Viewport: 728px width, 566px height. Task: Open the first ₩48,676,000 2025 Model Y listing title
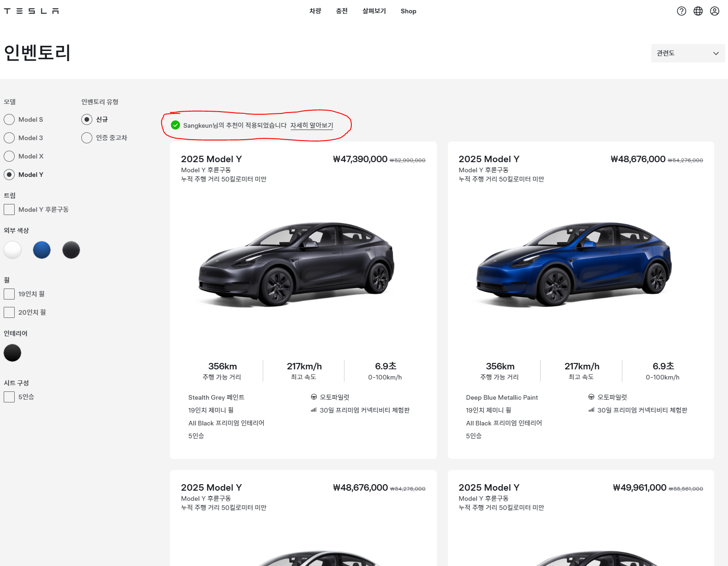pos(489,159)
